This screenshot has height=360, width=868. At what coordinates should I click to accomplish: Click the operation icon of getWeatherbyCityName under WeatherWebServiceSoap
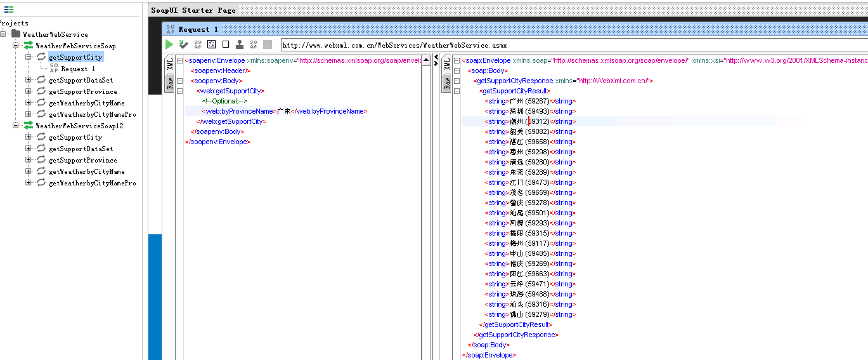tap(41, 103)
